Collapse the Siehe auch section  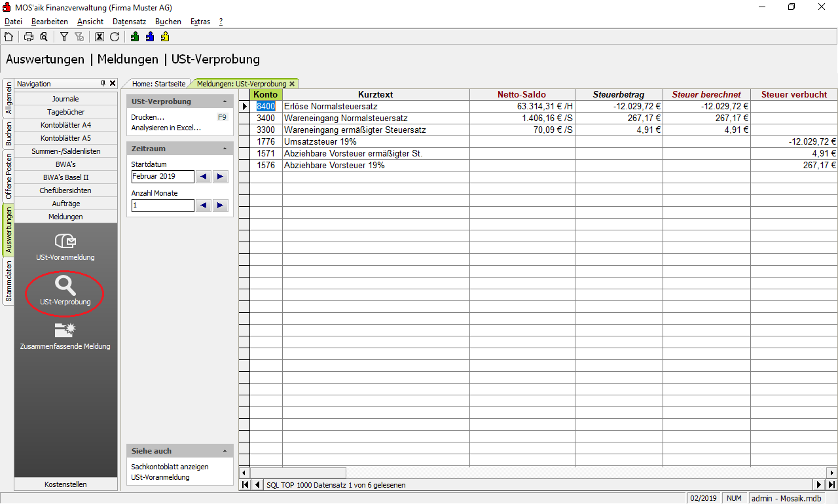225,452
